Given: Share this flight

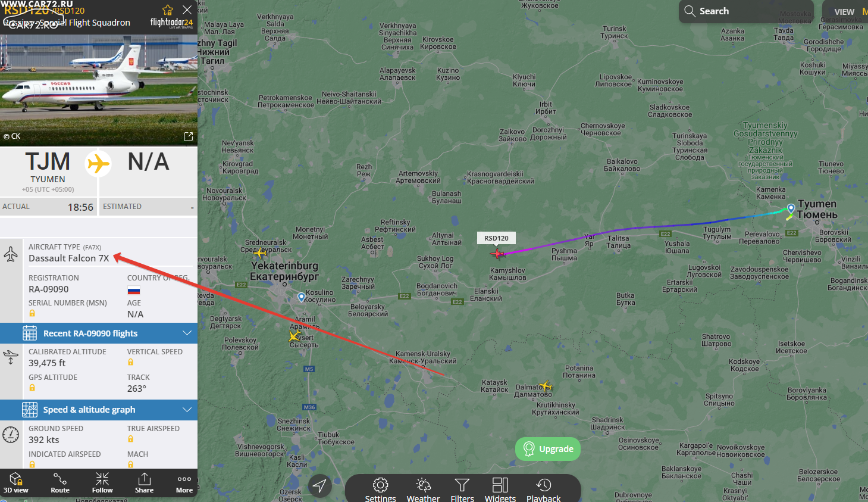Looking at the screenshot, I should click(x=144, y=483).
